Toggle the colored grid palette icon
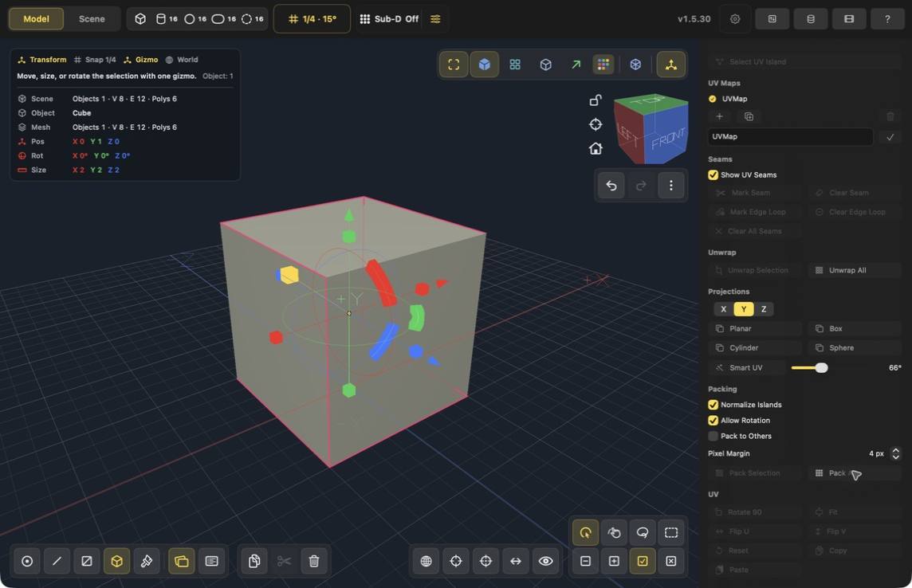This screenshot has height=588, width=912. click(x=603, y=65)
